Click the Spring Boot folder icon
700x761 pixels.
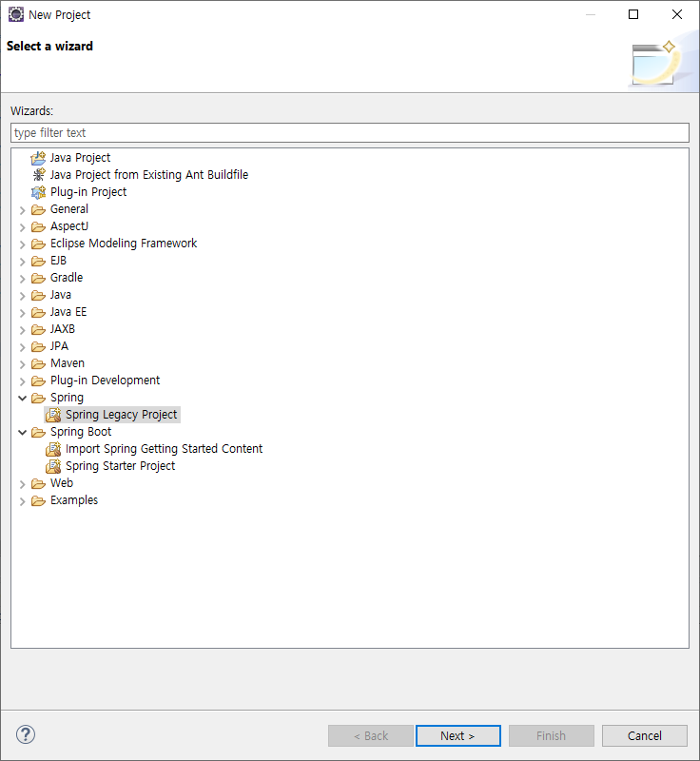[x=38, y=432]
